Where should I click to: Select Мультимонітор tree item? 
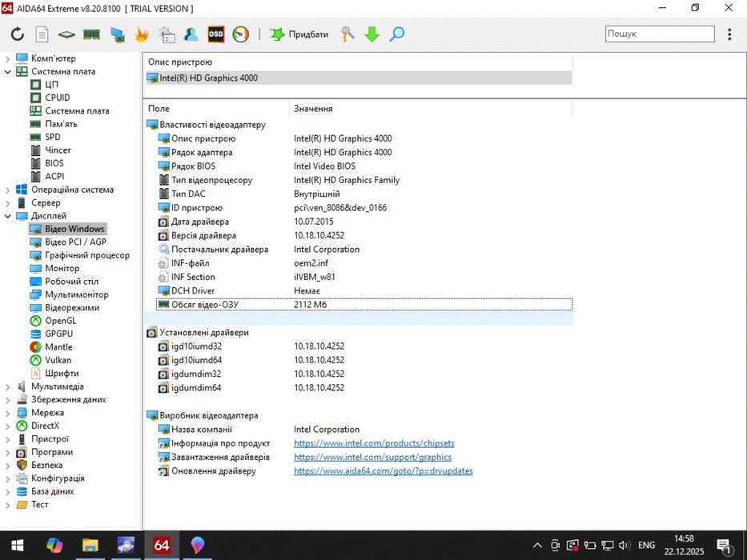point(77,294)
